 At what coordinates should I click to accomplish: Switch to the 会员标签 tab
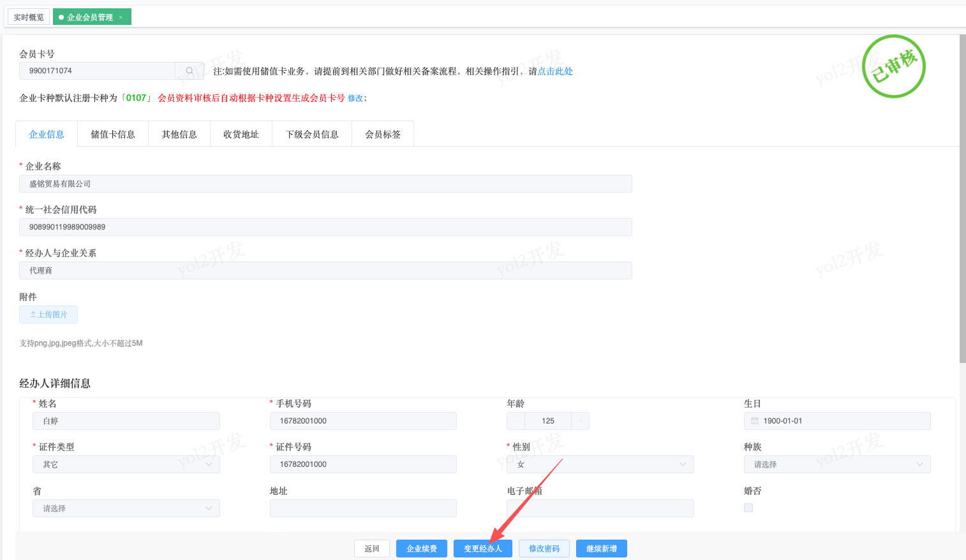[x=383, y=134]
